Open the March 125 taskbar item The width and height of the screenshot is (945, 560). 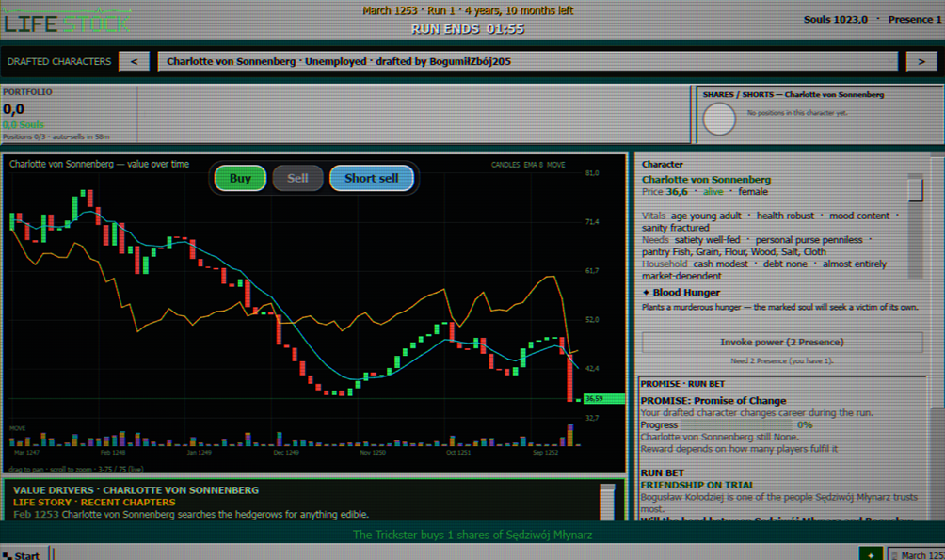[x=918, y=554]
